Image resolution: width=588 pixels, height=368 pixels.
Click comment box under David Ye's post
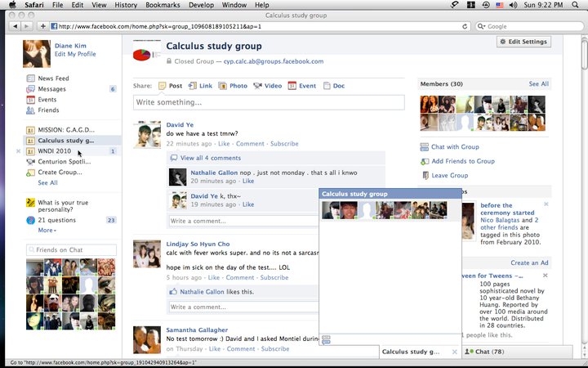point(243,221)
